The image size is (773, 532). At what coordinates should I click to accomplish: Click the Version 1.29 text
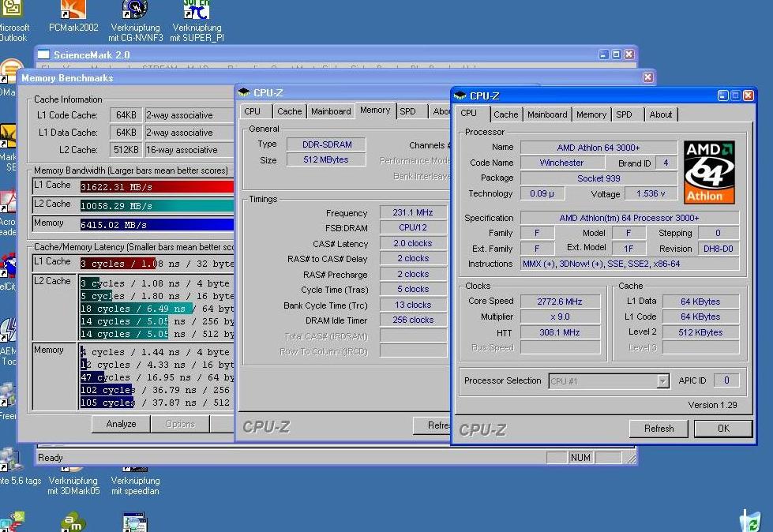click(712, 405)
